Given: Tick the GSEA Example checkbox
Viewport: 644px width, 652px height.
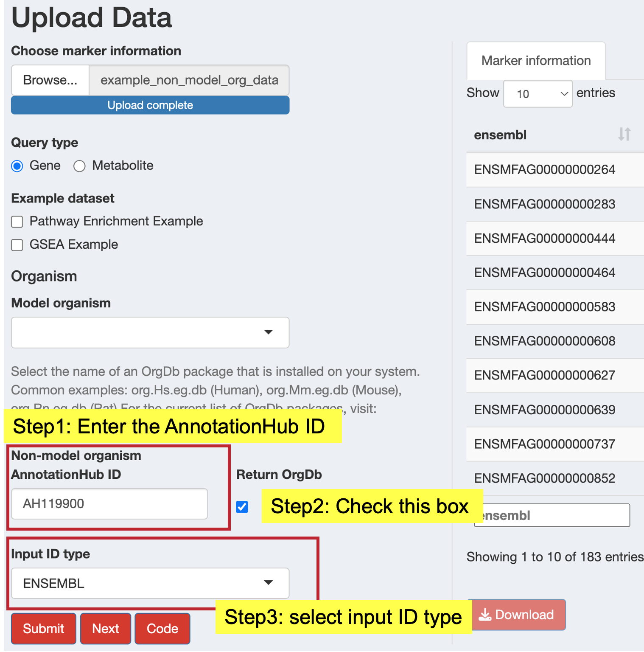Looking at the screenshot, I should tap(17, 245).
